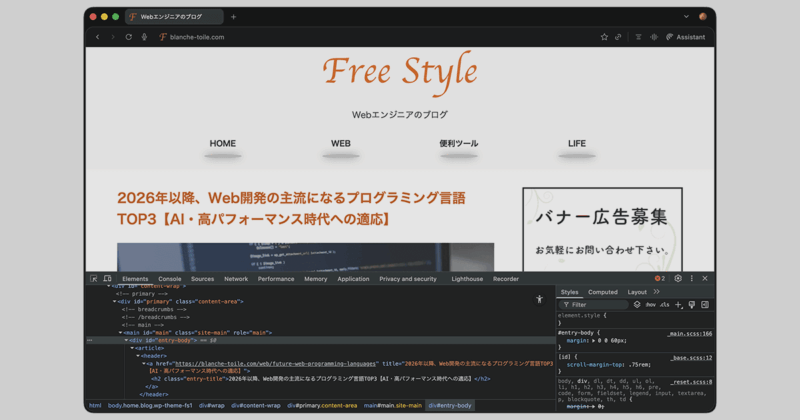Toggle the .cls element classes panel
The width and height of the screenshot is (800, 420).
pos(664,305)
